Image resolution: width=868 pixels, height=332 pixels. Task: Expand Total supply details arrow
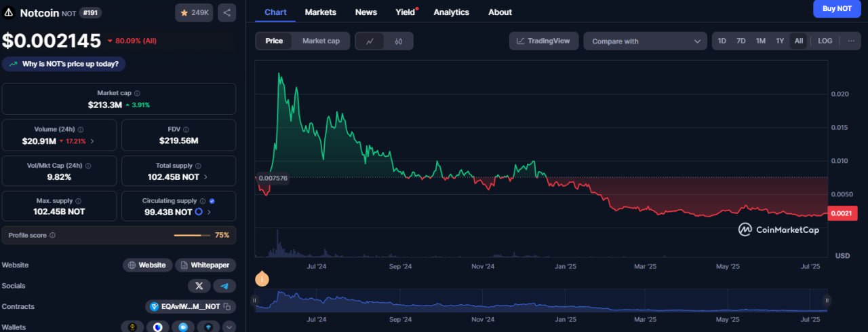205,177
